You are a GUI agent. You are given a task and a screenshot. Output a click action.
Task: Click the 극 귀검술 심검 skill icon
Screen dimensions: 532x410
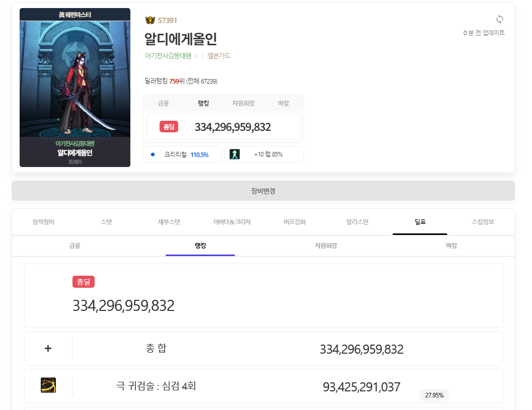click(x=48, y=385)
